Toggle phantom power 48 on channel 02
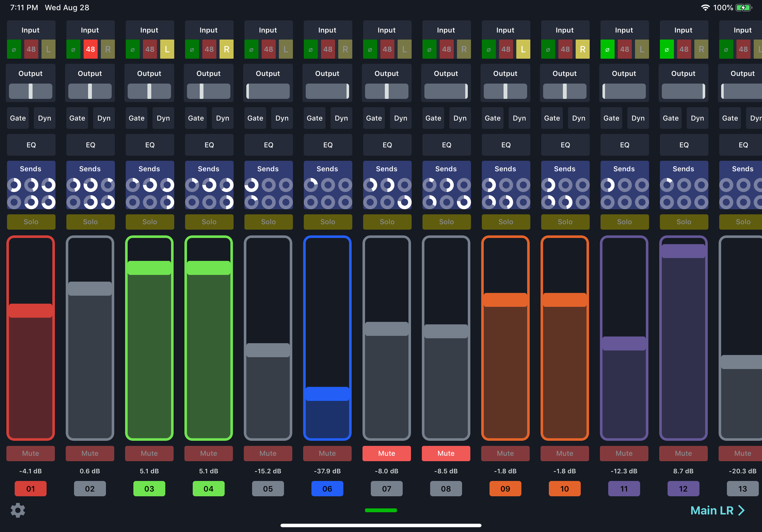762x532 pixels. [x=90, y=49]
